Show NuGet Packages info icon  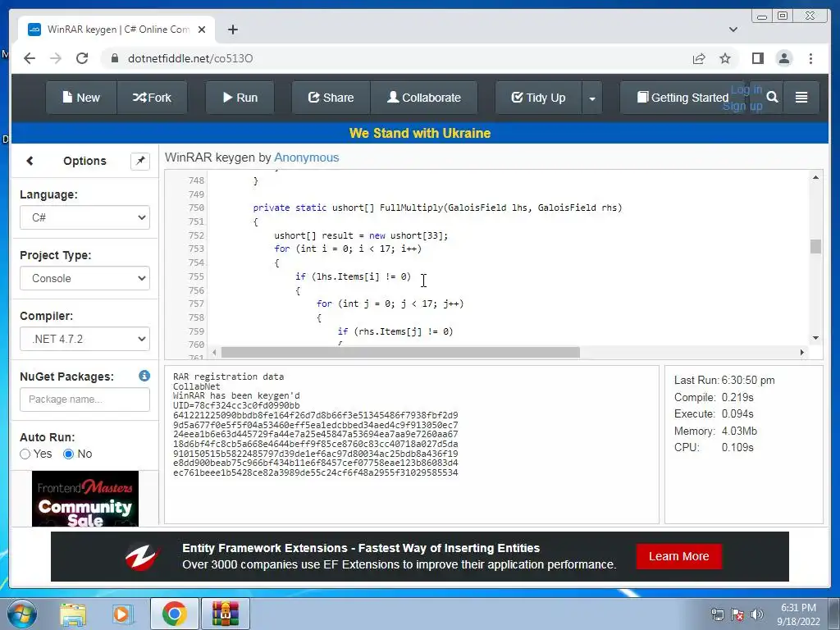coord(144,376)
